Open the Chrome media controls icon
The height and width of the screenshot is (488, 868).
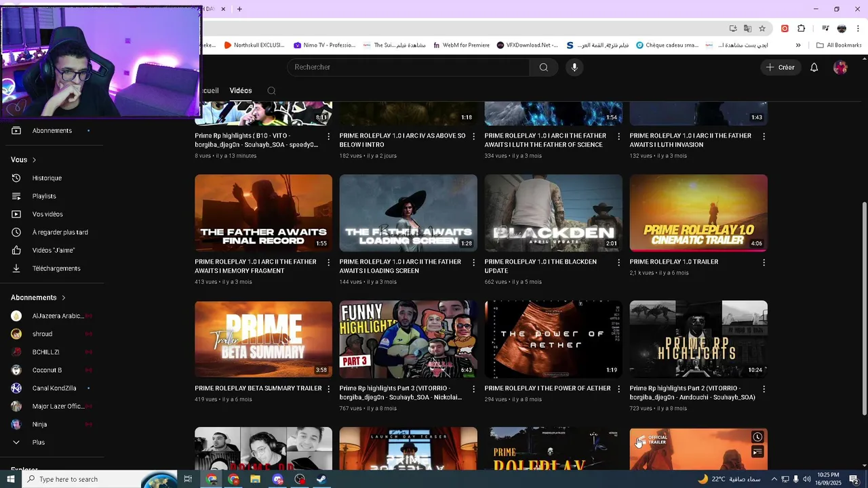click(x=825, y=28)
